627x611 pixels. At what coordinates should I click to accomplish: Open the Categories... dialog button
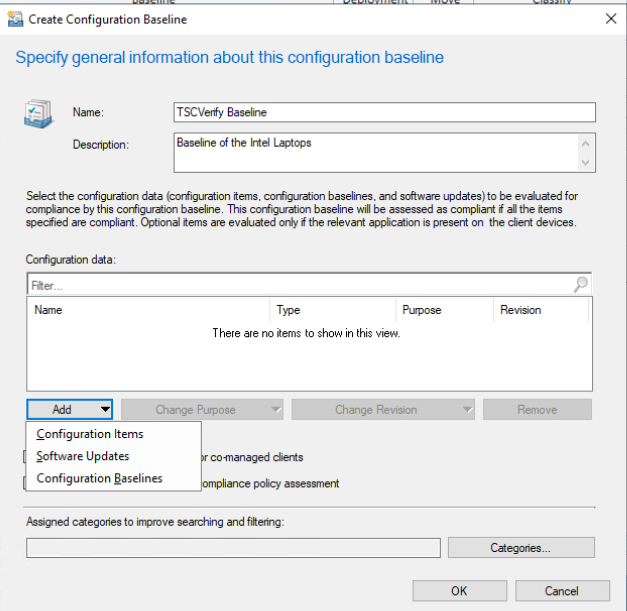(521, 547)
